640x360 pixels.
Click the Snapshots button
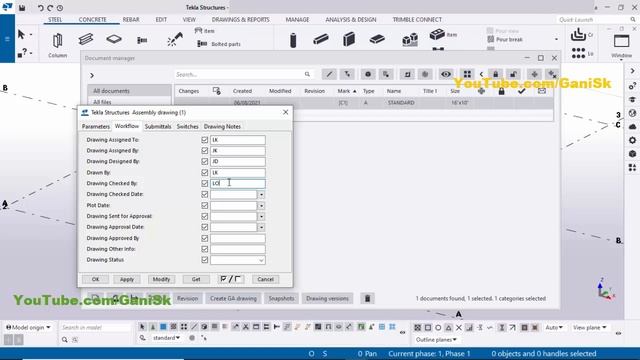(x=281, y=298)
